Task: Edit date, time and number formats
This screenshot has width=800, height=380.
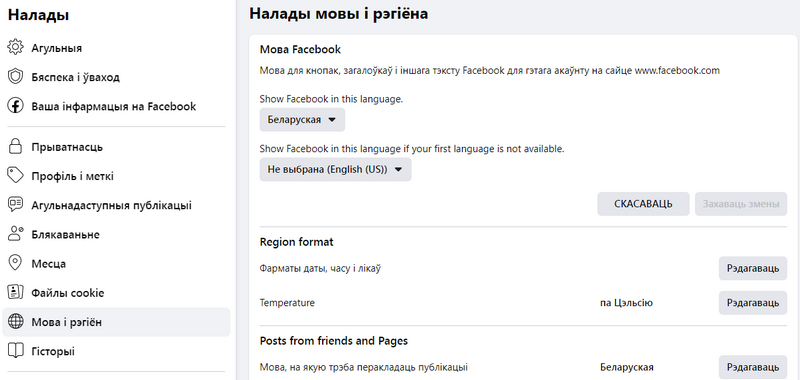Action: click(x=753, y=268)
